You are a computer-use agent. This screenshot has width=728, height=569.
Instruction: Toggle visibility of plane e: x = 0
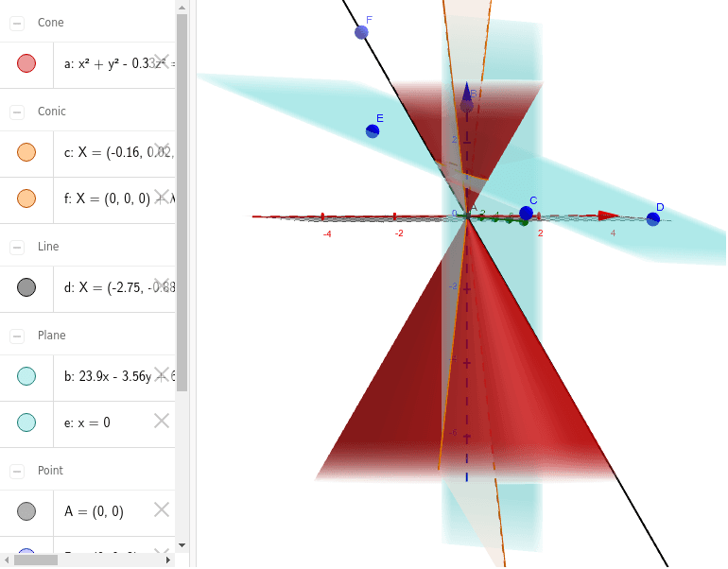tap(26, 422)
